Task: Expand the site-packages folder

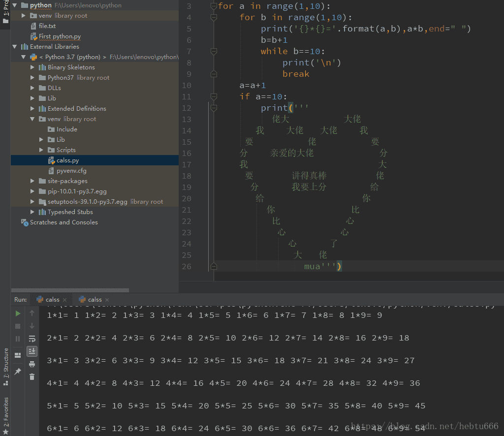Action: pyautogui.click(x=32, y=181)
